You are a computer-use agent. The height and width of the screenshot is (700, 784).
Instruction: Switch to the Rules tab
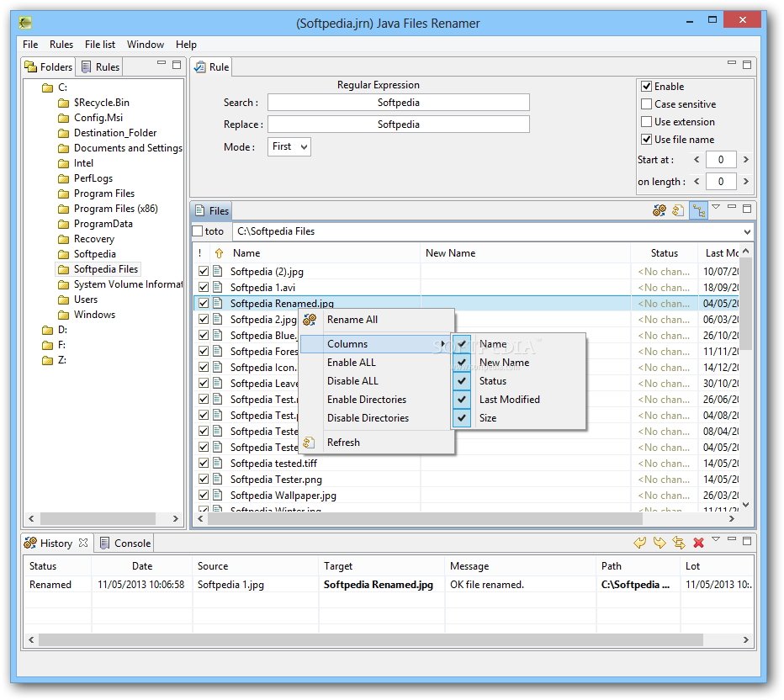coord(101,67)
